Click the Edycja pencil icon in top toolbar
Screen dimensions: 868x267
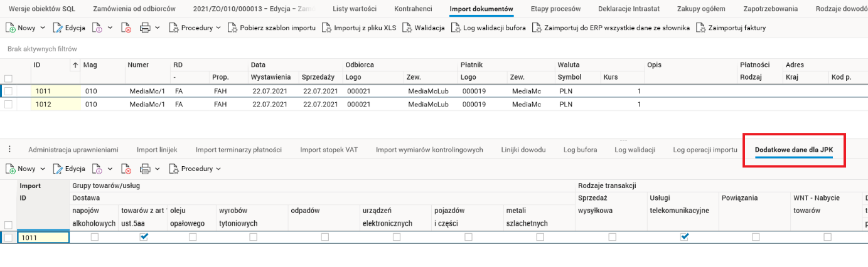58,28
